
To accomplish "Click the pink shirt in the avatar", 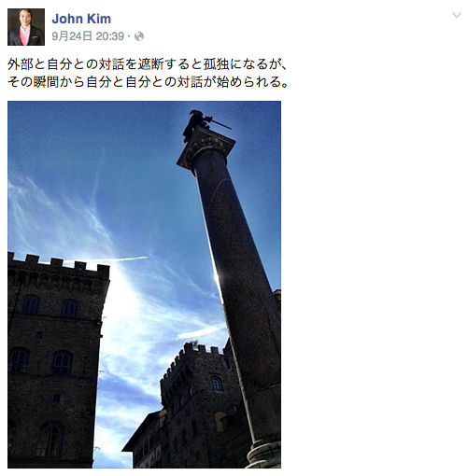I will 24,35.
